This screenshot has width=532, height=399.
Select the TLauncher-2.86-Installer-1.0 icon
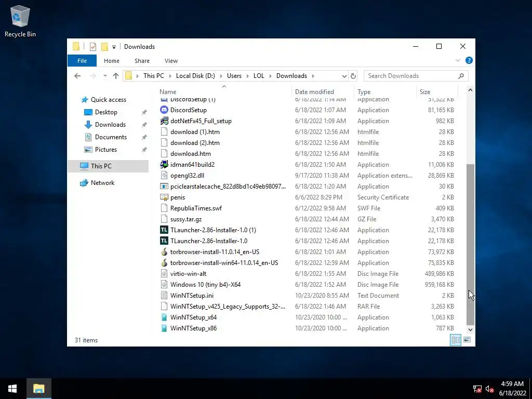tap(164, 241)
